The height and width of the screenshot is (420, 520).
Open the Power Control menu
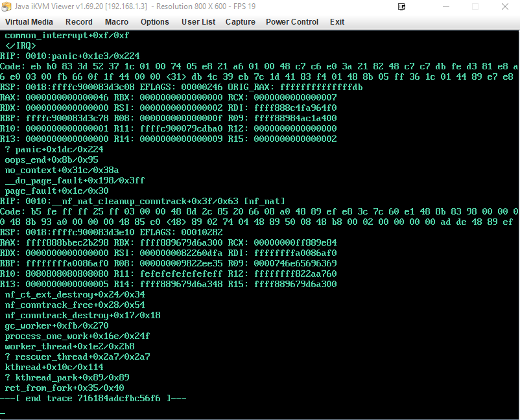tap(292, 22)
